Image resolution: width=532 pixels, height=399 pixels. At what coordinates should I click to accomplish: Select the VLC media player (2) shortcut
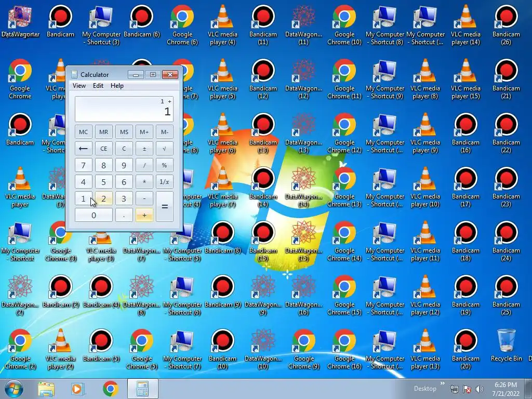click(x=60, y=350)
